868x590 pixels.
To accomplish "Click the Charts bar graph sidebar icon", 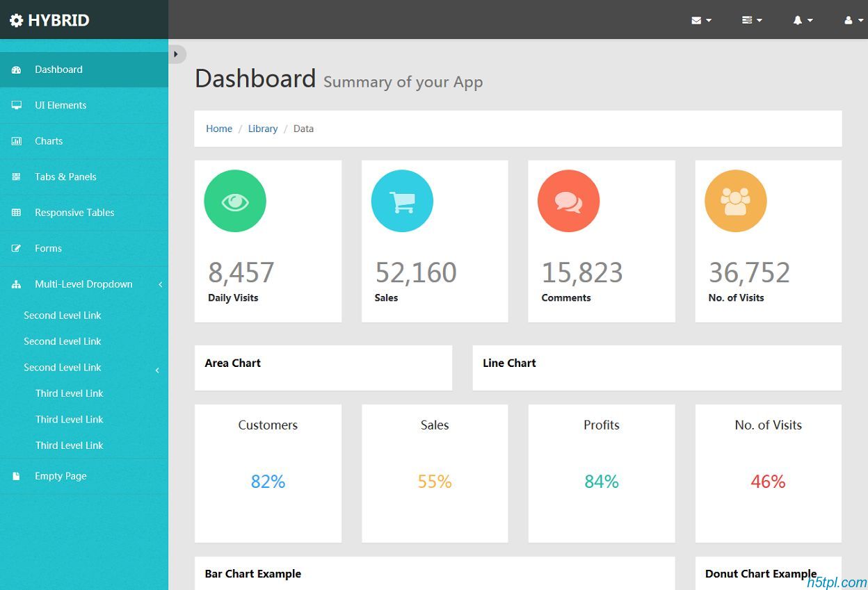I will coord(17,141).
